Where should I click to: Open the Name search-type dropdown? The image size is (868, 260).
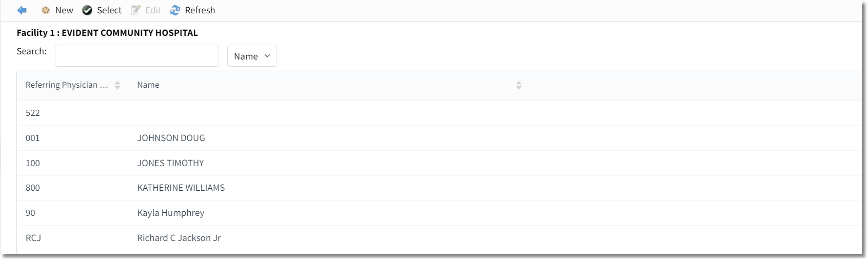point(252,56)
